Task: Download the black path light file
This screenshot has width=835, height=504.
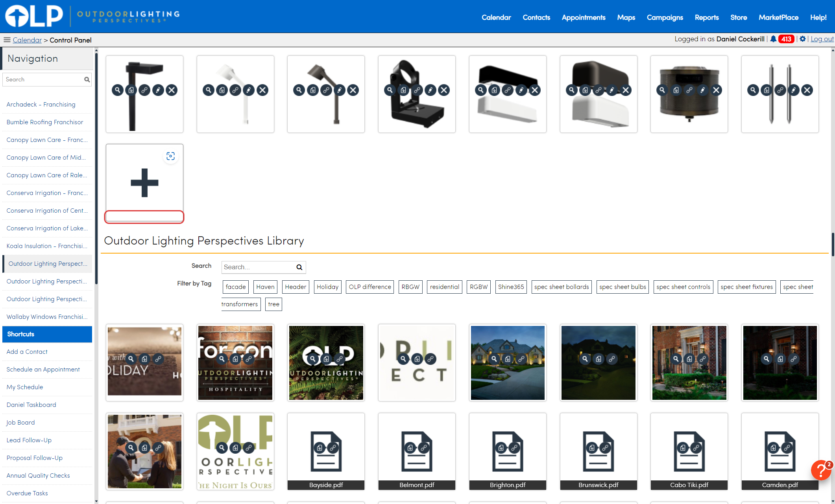Action: click(131, 90)
